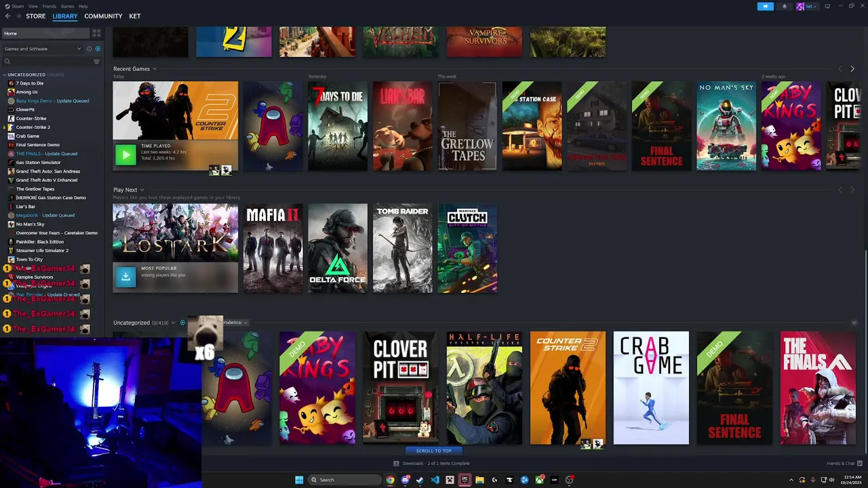
Task: Open the Friends menu
Action: tap(50, 6)
